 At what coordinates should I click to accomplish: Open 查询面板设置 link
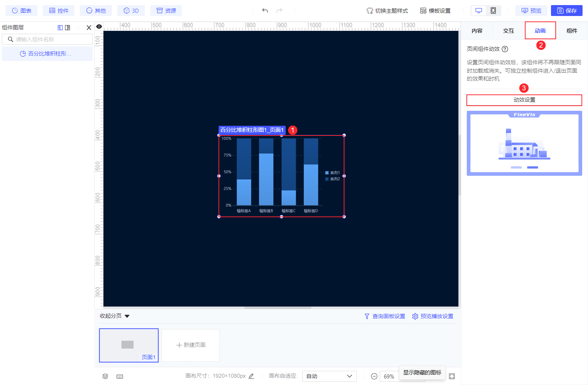coord(385,316)
